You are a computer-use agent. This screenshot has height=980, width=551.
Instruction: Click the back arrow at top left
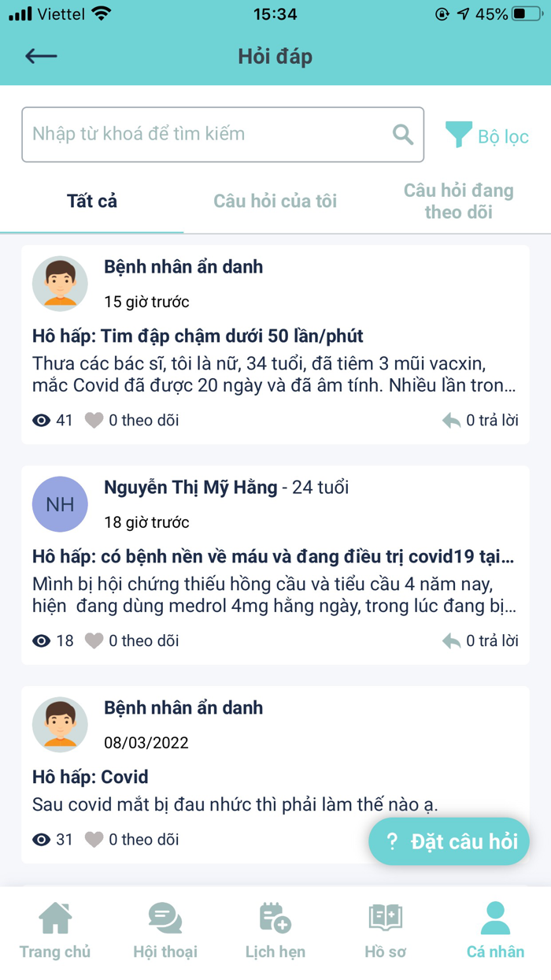pos(41,56)
